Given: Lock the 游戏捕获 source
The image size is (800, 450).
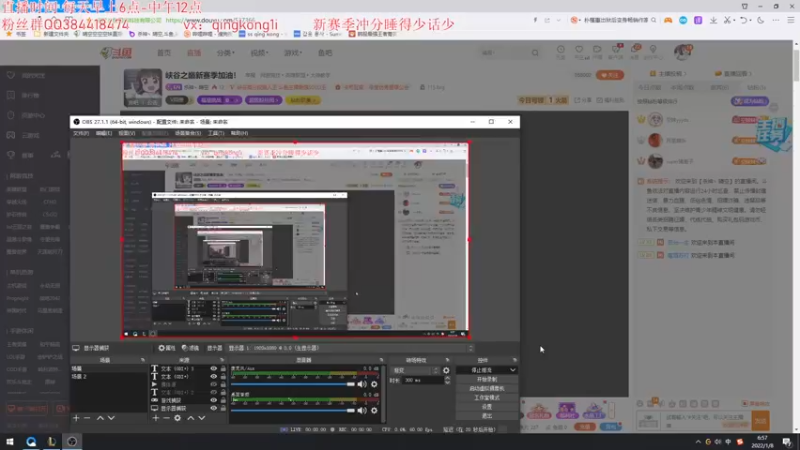Looking at the screenshot, I should click(223, 401).
